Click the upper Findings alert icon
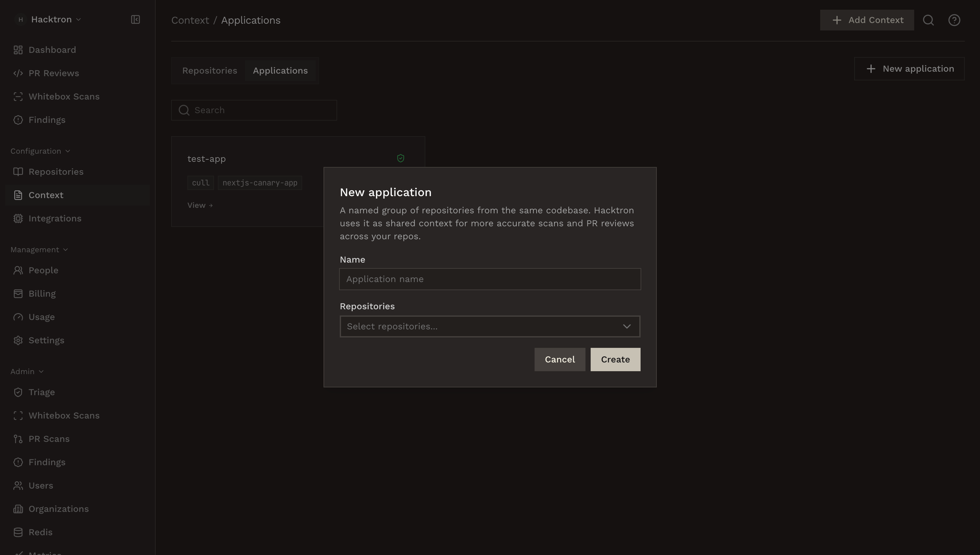This screenshot has height=555, width=980. pos(18,120)
